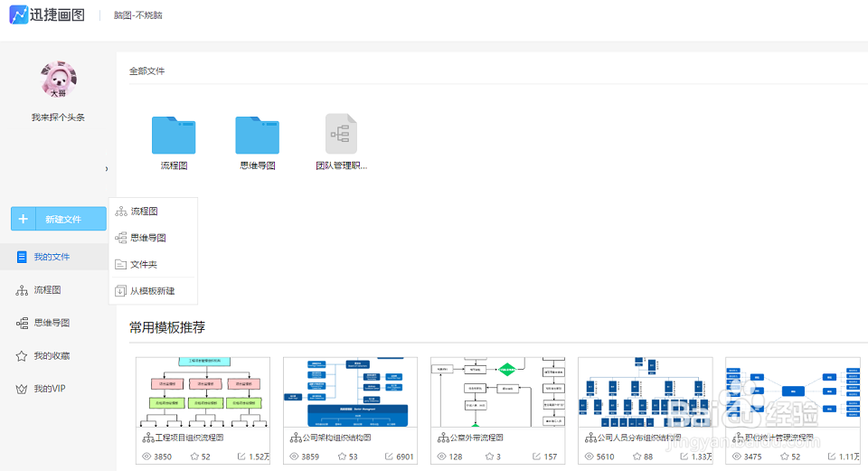Expand the sidebar chevron arrow
The width and height of the screenshot is (868, 471).
[x=107, y=169]
